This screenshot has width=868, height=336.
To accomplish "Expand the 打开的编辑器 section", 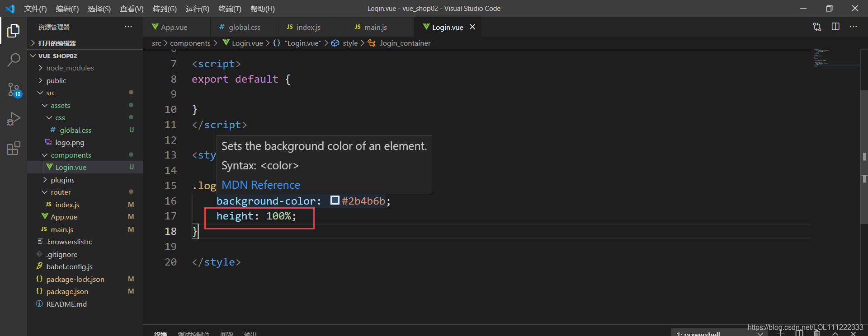I will point(85,43).
